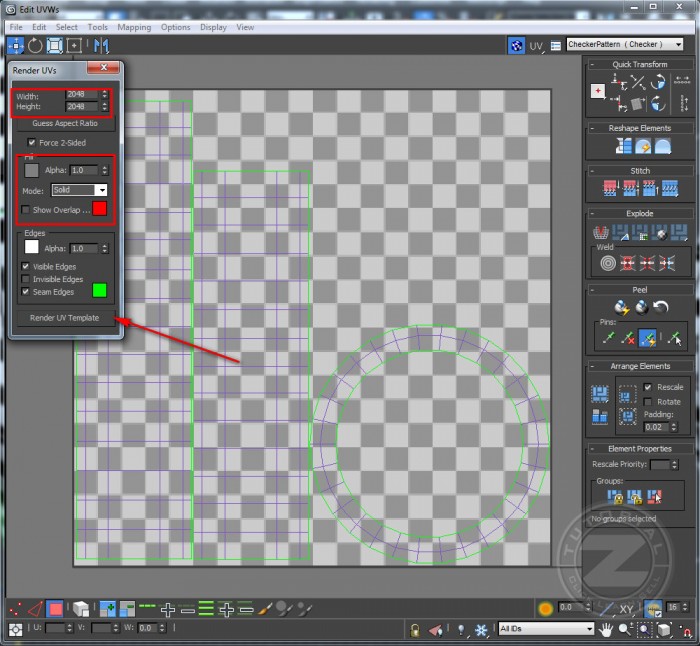Select the Move tool in the top toolbar
Image resolution: width=700 pixels, height=646 pixels.
click(16, 45)
